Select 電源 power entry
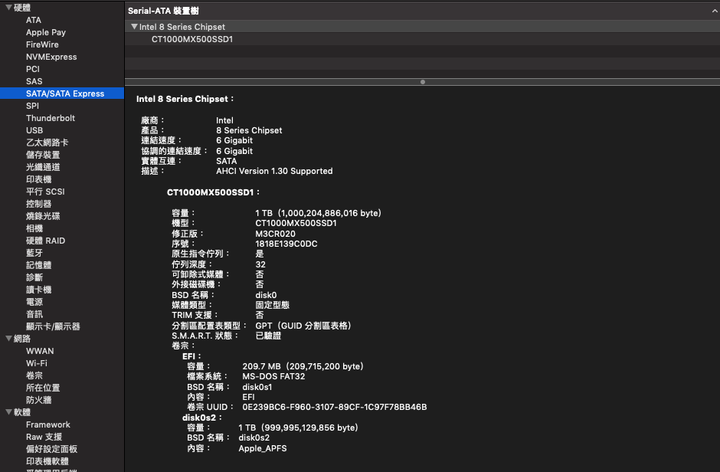720x472 pixels. [34, 302]
